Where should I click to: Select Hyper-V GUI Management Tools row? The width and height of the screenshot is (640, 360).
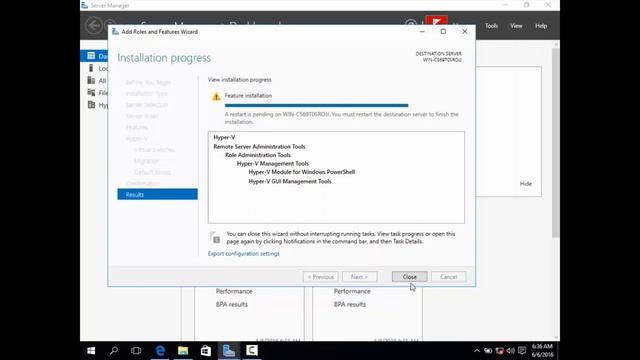pyautogui.click(x=290, y=181)
